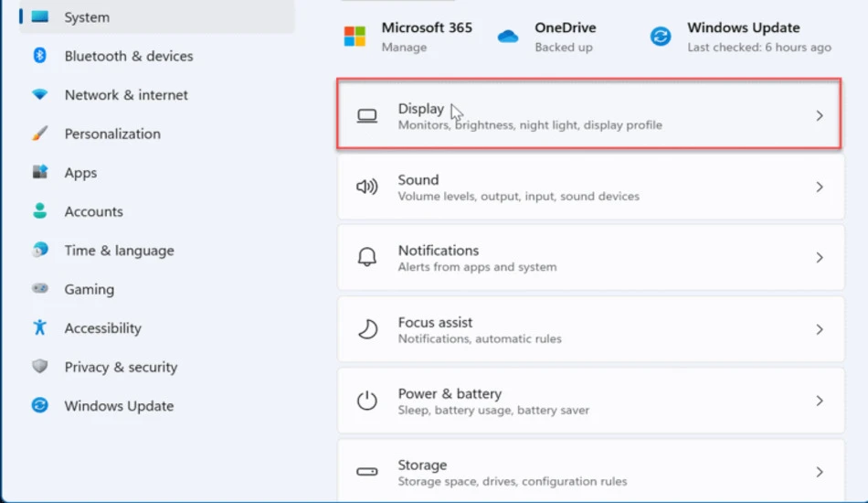Select Time & language in sidebar
868x503 pixels.
119,251
